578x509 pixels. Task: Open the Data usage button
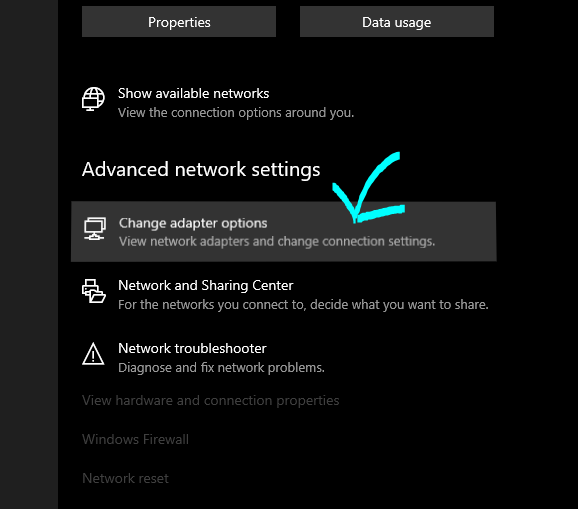pyautogui.click(x=397, y=21)
